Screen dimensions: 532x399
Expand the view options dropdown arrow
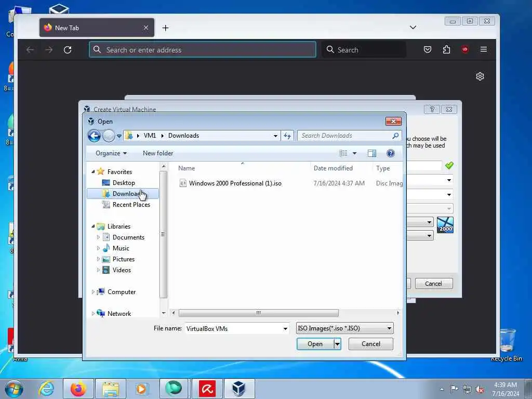click(354, 153)
